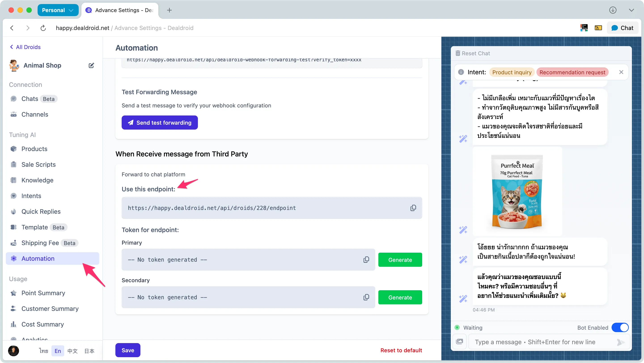Open the Products section in sidebar

[34, 149]
